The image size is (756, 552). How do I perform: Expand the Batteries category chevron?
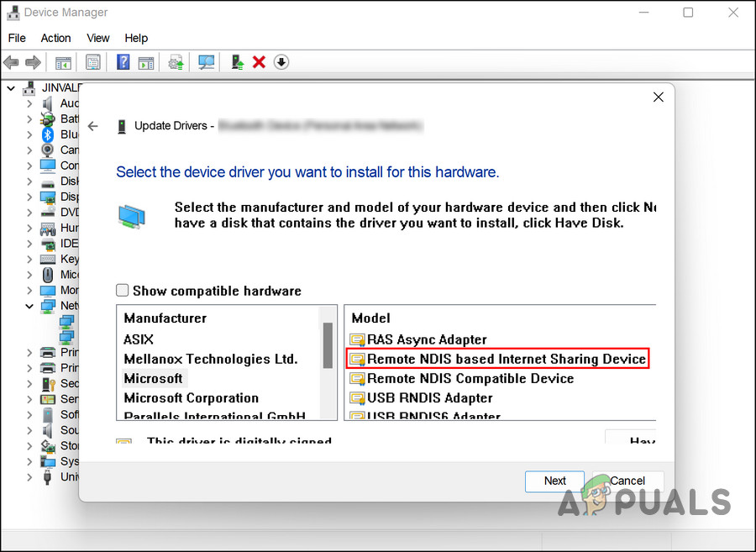[x=29, y=119]
